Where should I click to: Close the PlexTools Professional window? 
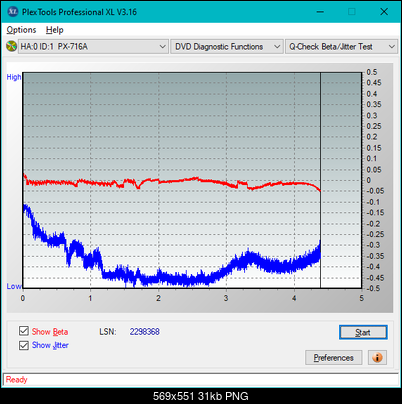click(x=384, y=12)
